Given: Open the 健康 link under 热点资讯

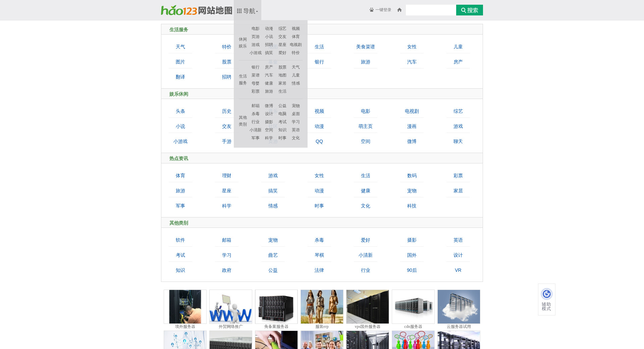Looking at the screenshot, I should coord(366,191).
